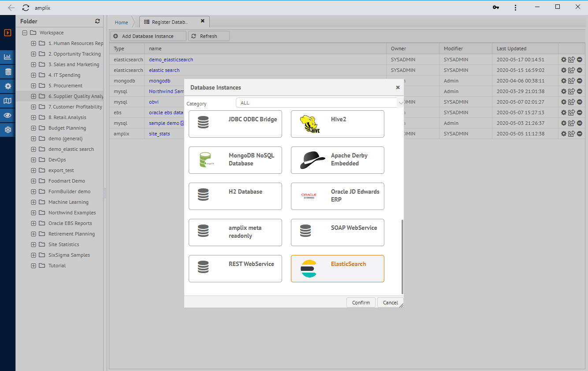Open the three-dot menu in title bar
Image resolution: width=588 pixels, height=371 pixels.
point(516,7)
